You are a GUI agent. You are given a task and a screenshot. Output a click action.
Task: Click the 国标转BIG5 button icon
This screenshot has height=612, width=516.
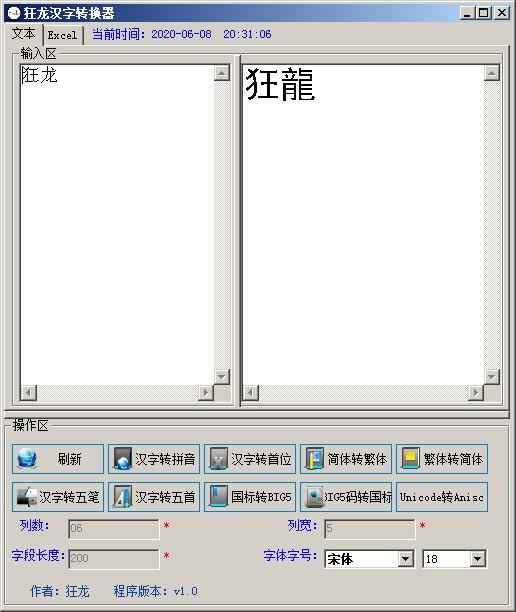pyautogui.click(x=219, y=497)
